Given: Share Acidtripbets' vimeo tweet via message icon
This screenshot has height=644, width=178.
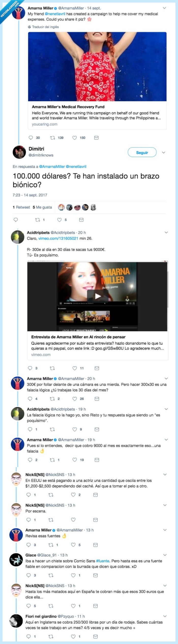Looking at the screenshot, I should [97, 368].
